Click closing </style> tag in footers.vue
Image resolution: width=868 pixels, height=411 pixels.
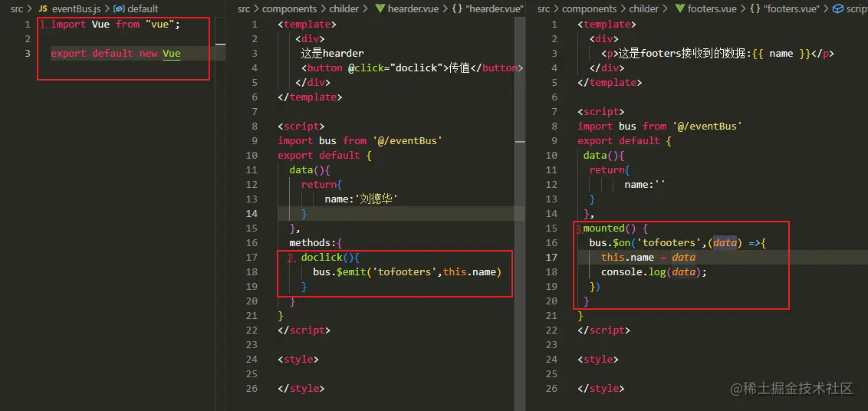click(601, 388)
